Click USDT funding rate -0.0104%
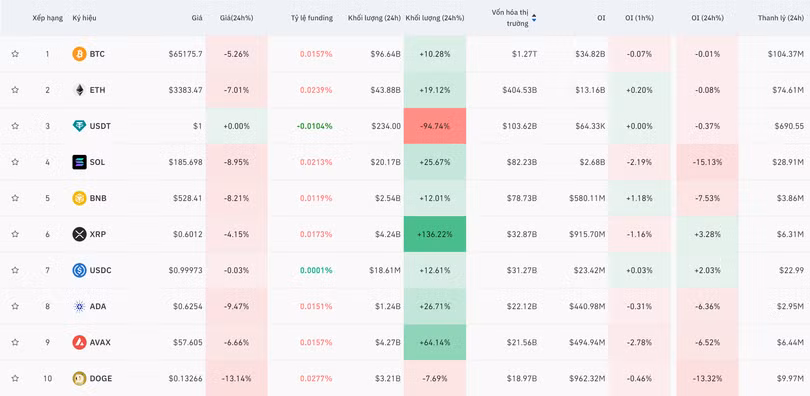Image resolution: width=810 pixels, height=396 pixels. (x=316, y=126)
